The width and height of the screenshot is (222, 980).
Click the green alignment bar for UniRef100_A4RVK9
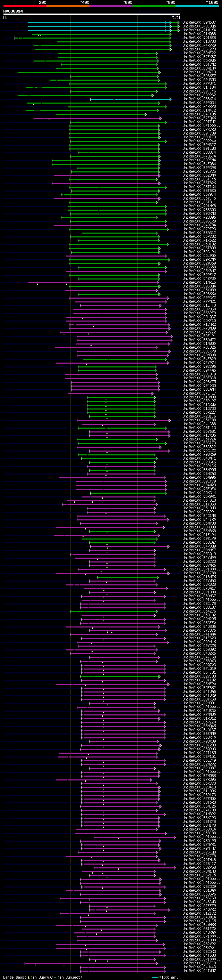click(x=103, y=45)
